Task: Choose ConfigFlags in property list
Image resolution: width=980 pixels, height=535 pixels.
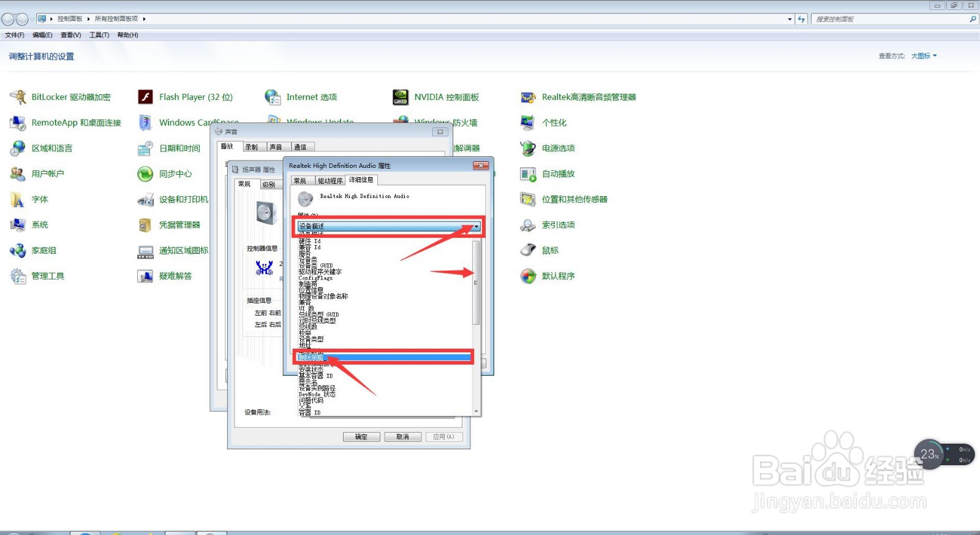Action: coord(315,278)
